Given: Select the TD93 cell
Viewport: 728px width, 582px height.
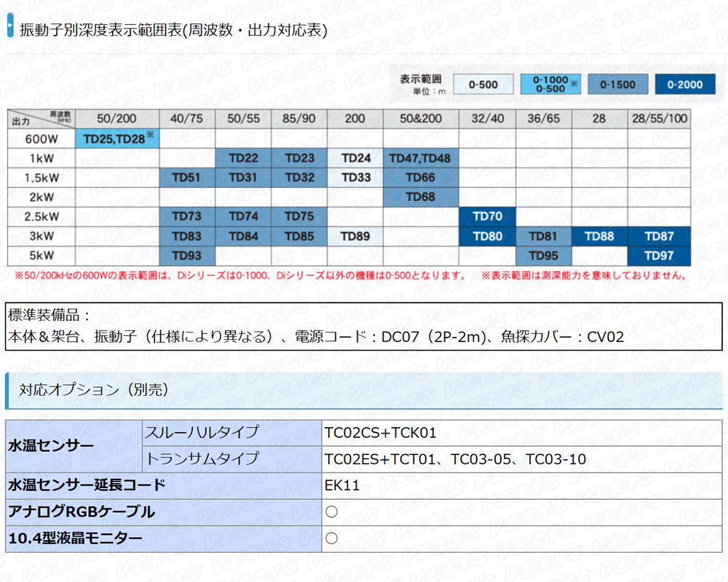Looking at the screenshot, I should (x=187, y=256).
